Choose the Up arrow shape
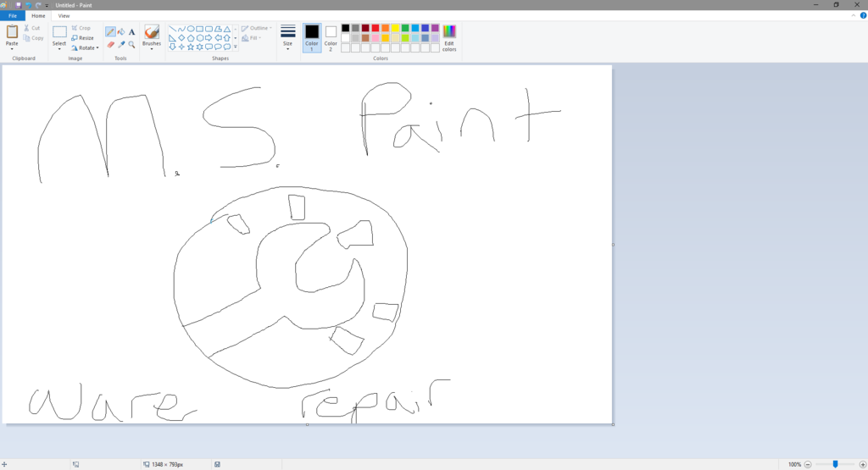This screenshot has width=868, height=470. pyautogui.click(x=227, y=38)
